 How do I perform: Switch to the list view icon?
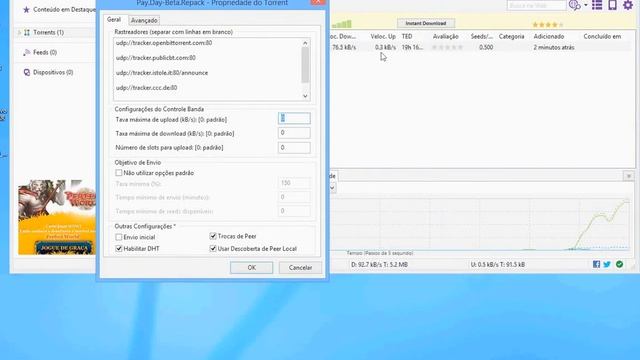[597, 5]
